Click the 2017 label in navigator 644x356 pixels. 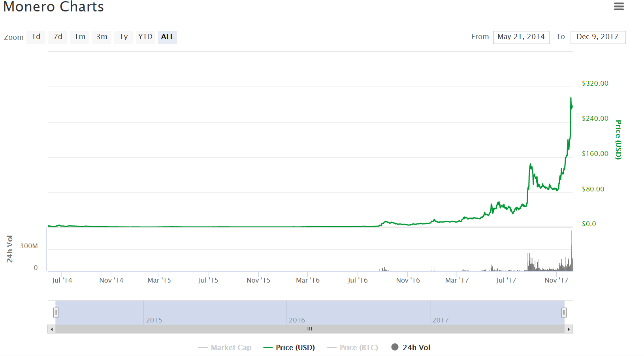point(441,320)
